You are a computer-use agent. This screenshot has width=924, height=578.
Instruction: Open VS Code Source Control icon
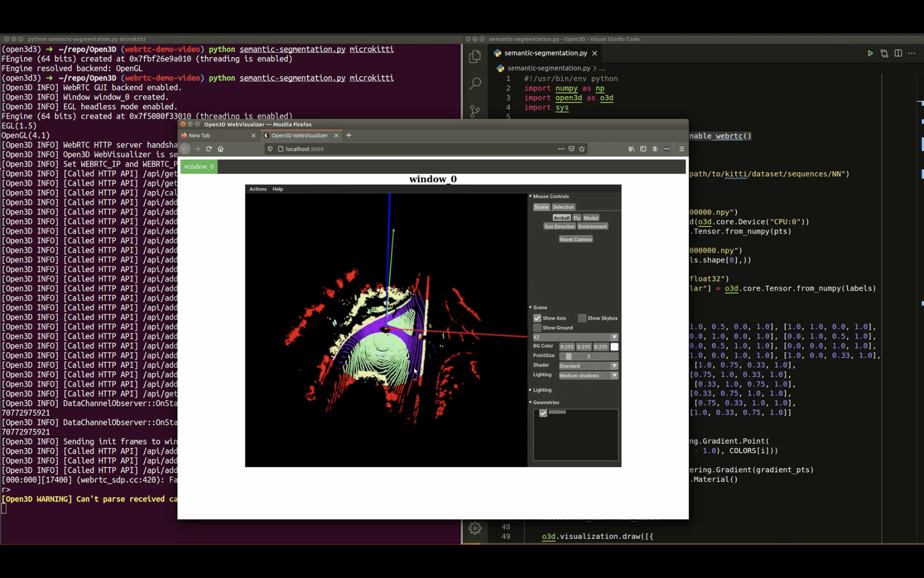[x=475, y=111]
